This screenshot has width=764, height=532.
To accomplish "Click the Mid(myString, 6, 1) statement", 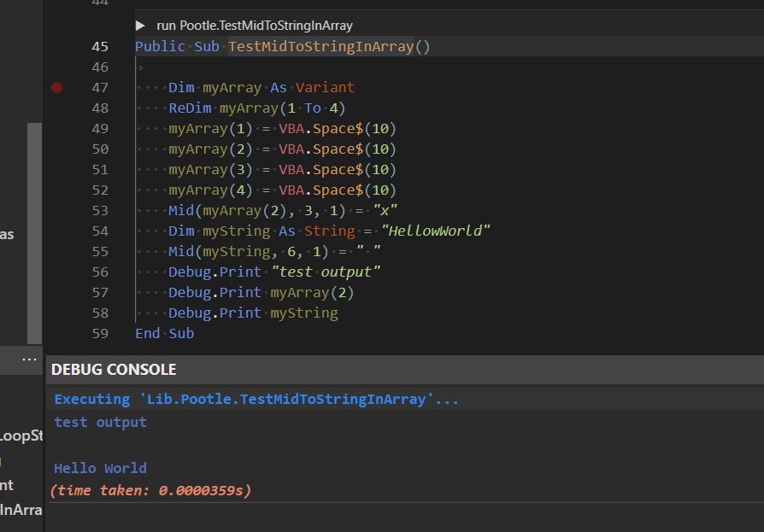I will pos(248,252).
